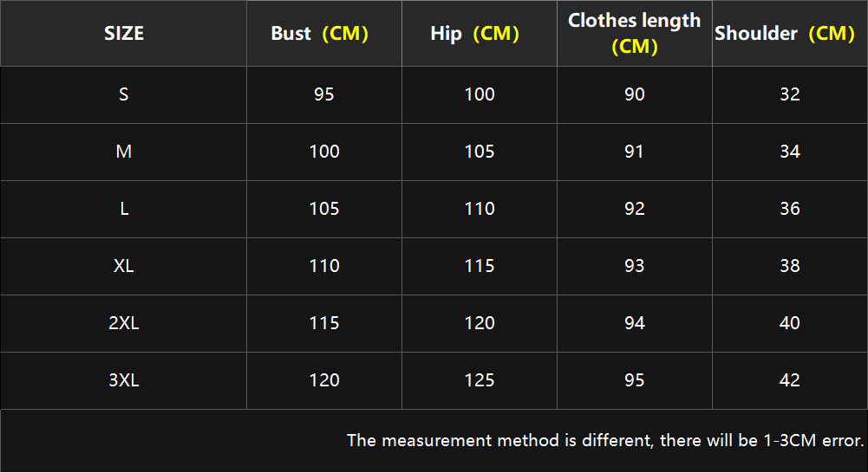This screenshot has height=473, width=868.
Task: Select the size S row label
Action: (x=123, y=94)
